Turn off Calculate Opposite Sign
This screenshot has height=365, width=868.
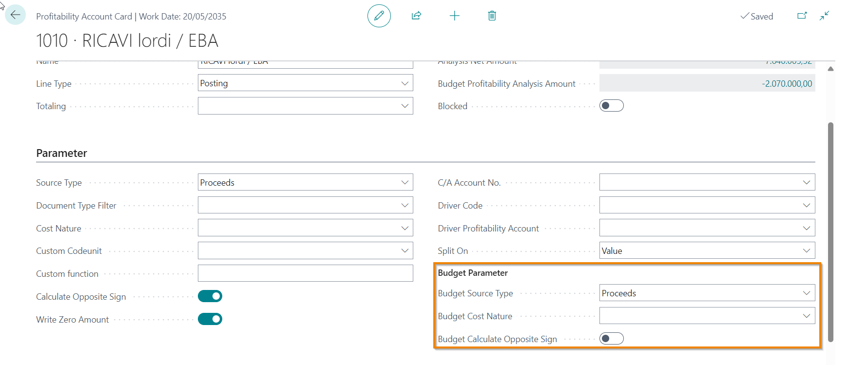click(x=210, y=296)
